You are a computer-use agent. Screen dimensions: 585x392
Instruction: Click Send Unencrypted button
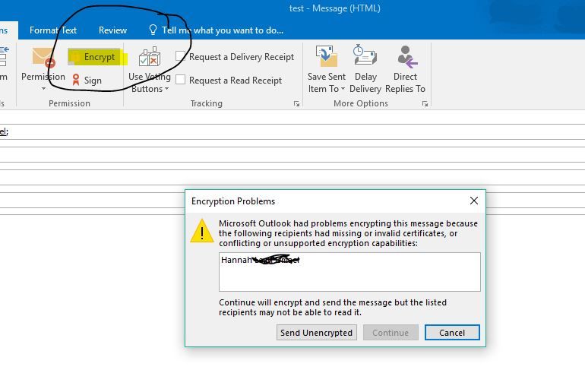316,332
